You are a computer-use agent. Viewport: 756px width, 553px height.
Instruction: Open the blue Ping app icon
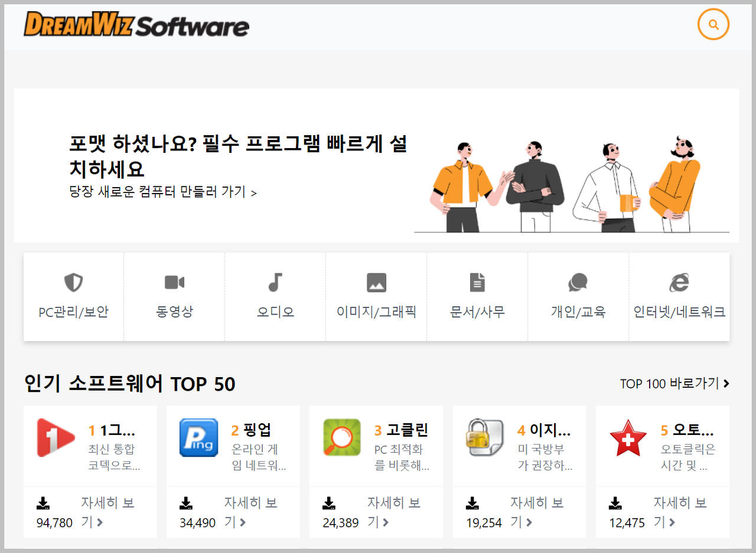(x=198, y=437)
